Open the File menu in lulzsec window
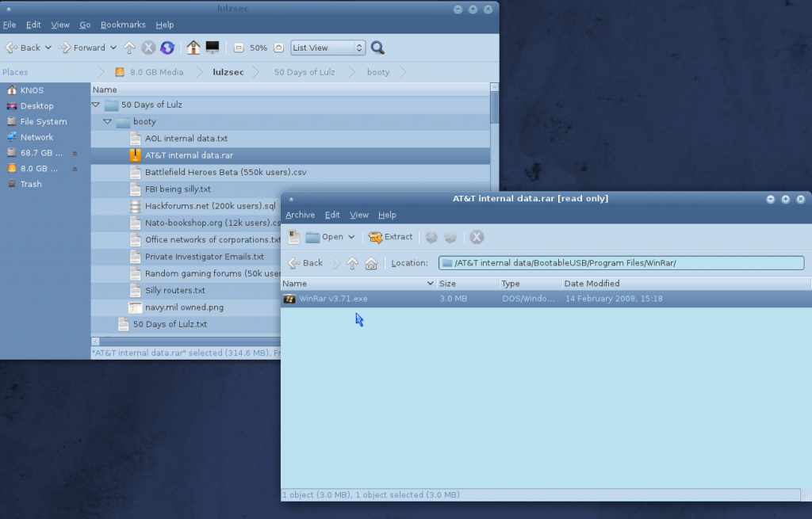This screenshot has width=812, height=519. [10, 25]
